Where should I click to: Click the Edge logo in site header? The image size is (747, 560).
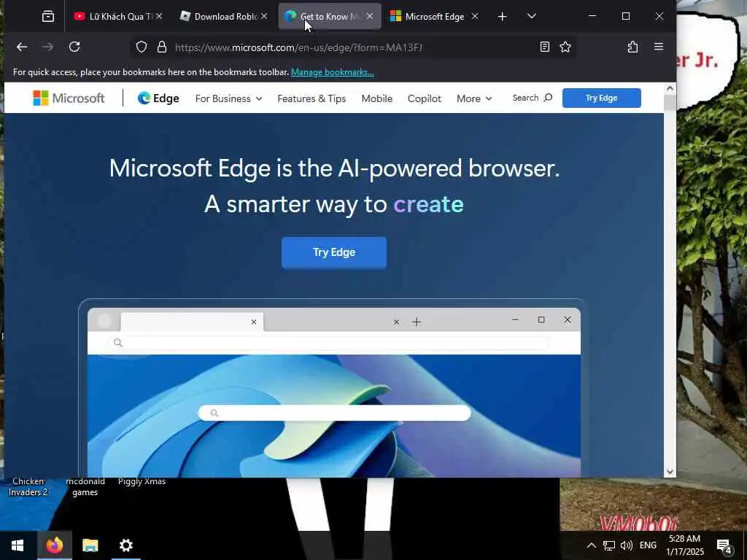click(158, 98)
